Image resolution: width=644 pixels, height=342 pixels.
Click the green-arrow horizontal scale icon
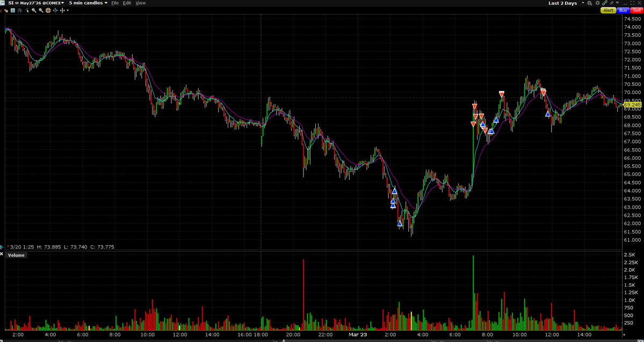point(55,10)
